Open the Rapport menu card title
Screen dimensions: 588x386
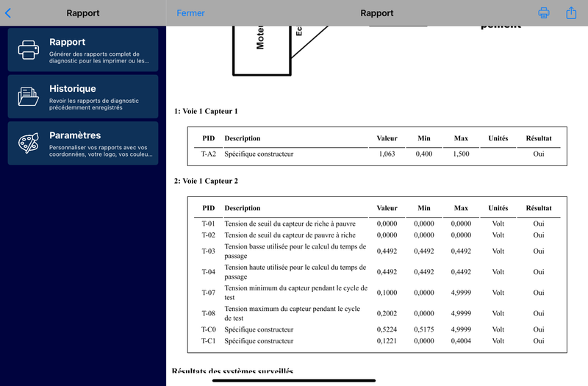click(x=67, y=42)
